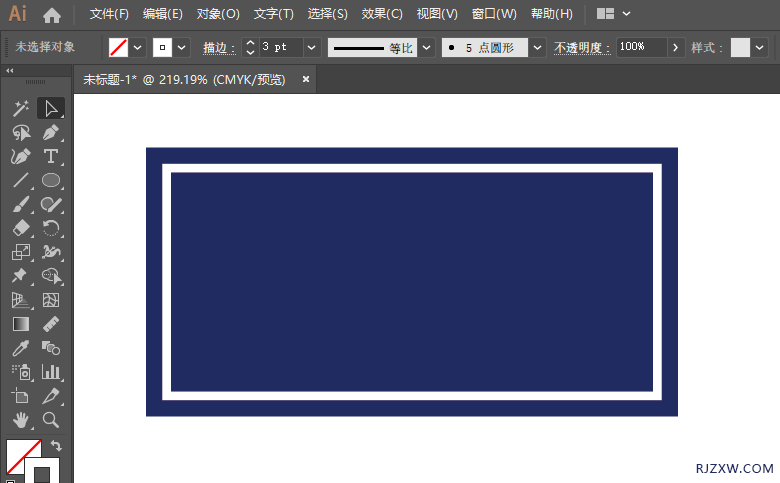Select the Pen tool
Screen dimensions: 780x483
[51, 133]
